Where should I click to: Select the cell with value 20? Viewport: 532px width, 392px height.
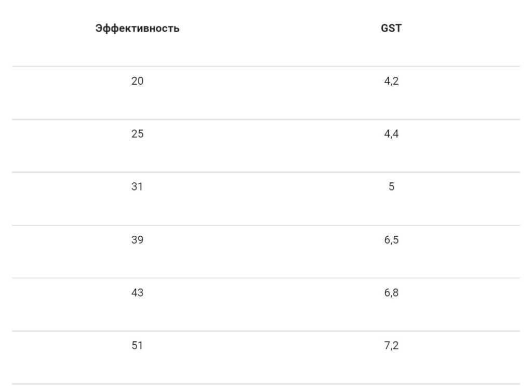click(x=137, y=81)
